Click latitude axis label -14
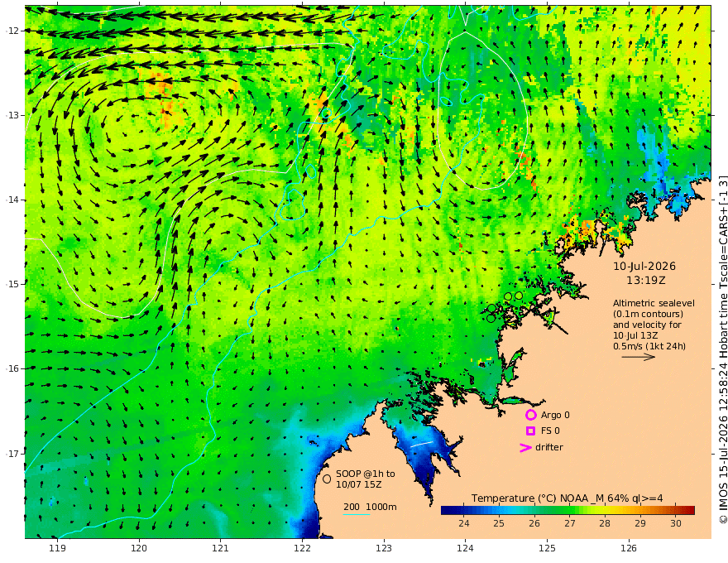The width and height of the screenshot is (728, 563). click(x=12, y=200)
